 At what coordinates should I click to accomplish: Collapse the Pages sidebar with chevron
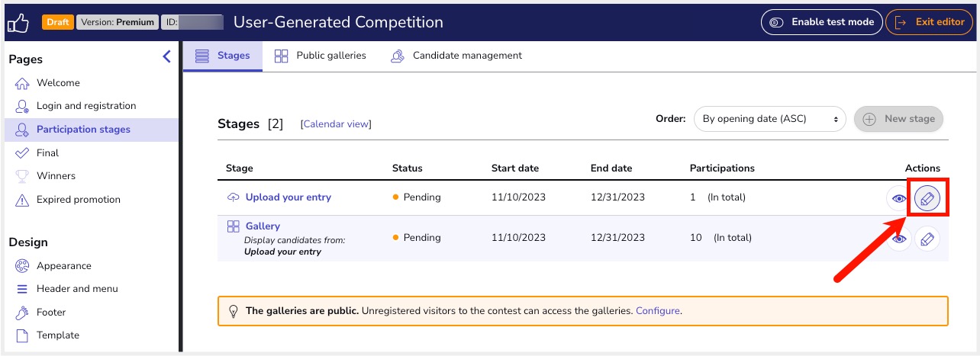pos(167,56)
